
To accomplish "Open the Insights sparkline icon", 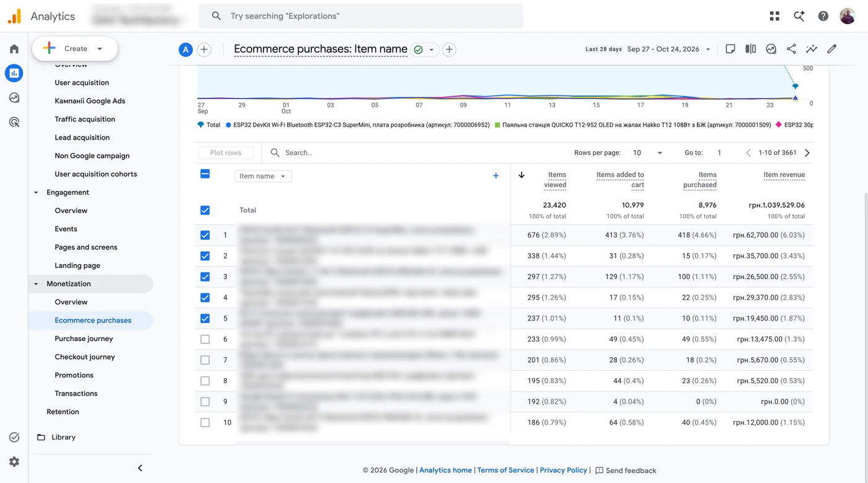I will tap(812, 49).
